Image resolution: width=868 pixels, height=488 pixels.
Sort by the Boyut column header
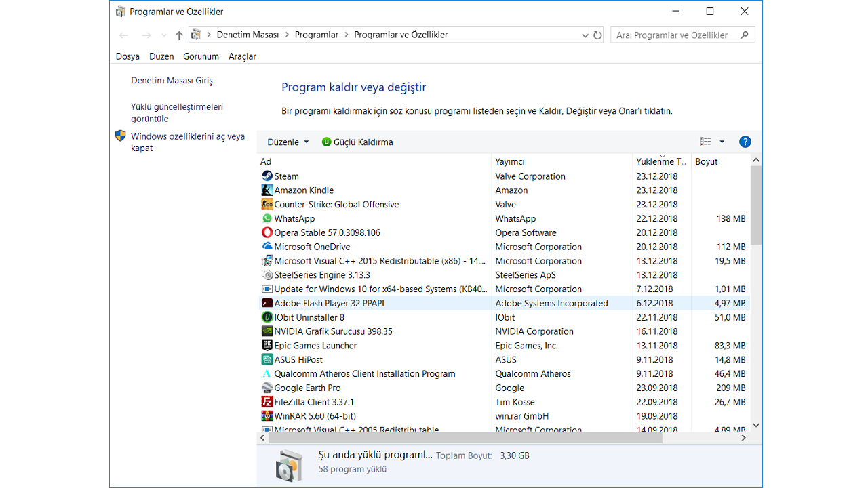(720, 161)
